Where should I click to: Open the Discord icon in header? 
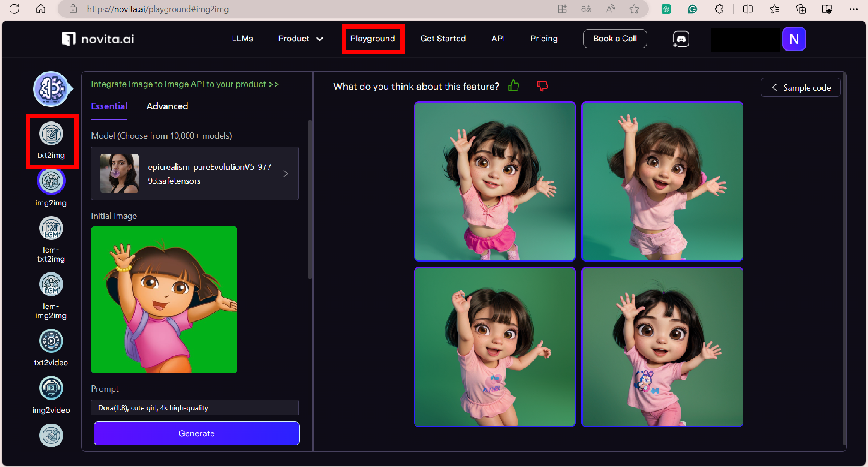tap(681, 39)
